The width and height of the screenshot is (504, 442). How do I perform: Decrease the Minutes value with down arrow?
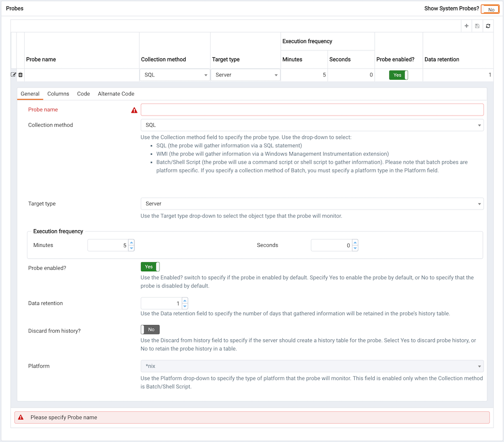pyautogui.click(x=131, y=248)
